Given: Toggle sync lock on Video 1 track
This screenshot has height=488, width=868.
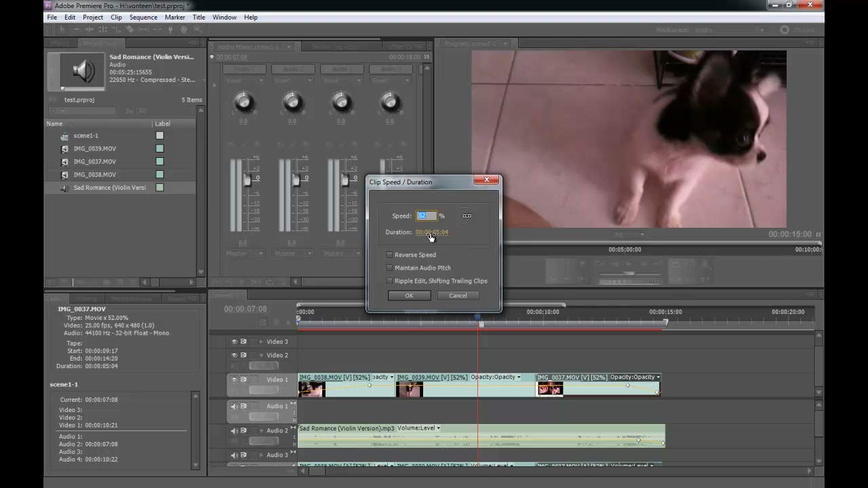Looking at the screenshot, I should click(x=243, y=380).
